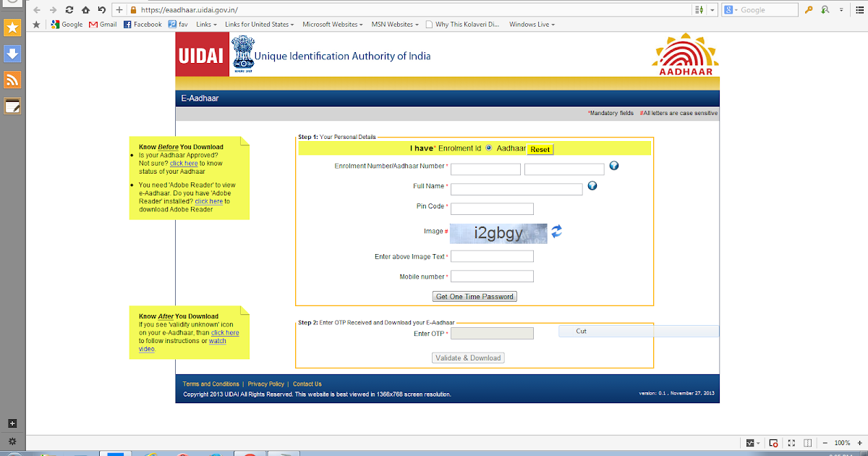The height and width of the screenshot is (456, 868).
Task: Click the orange key password icon
Action: (x=809, y=10)
